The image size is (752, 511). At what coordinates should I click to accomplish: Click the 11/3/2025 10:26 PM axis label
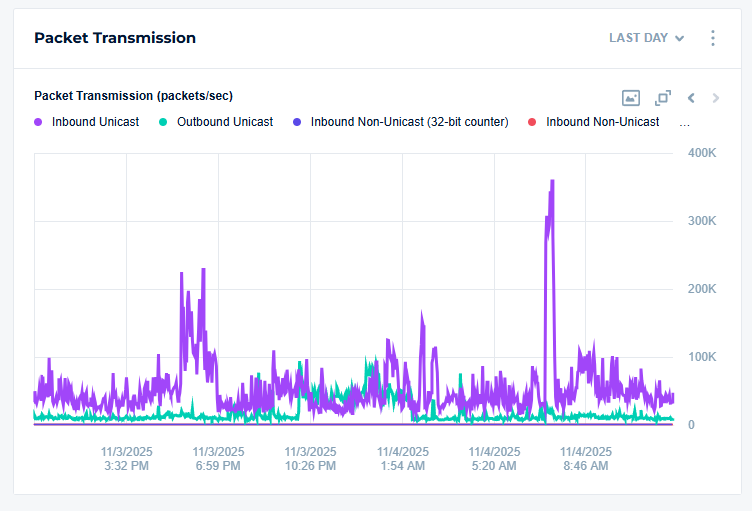coord(310,459)
